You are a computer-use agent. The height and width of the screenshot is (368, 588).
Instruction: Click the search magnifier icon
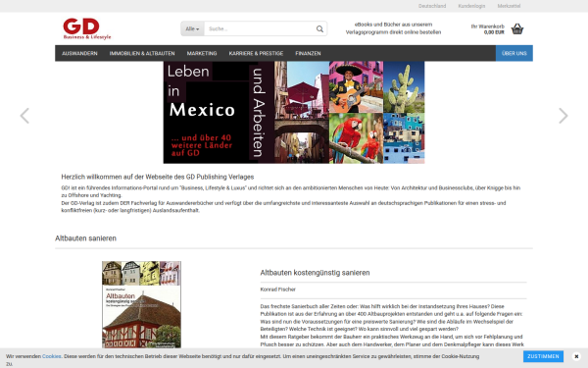click(x=319, y=28)
